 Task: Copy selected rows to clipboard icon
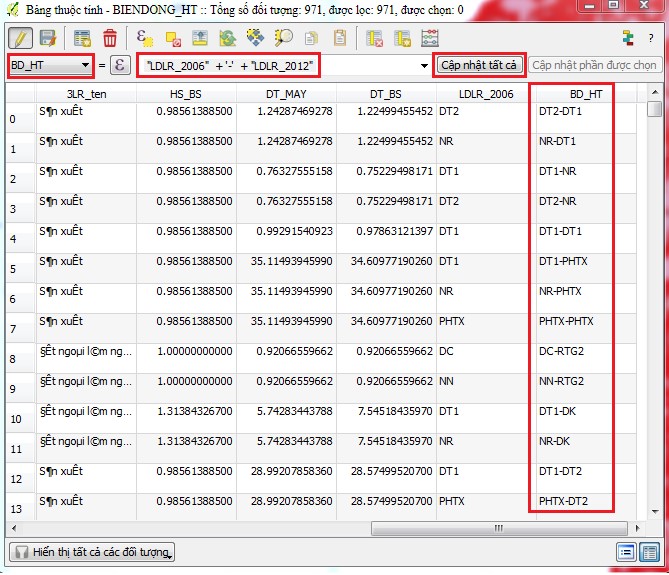click(x=311, y=38)
